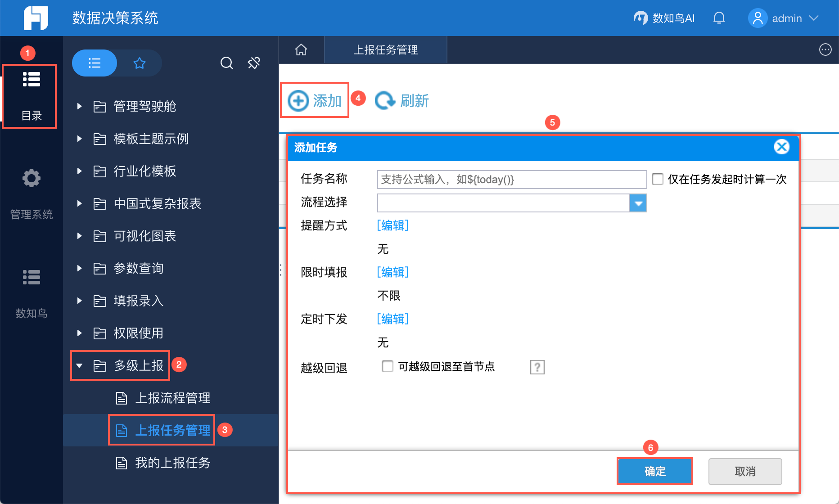Screen dimensions: 839x504
Task: Focus the 任务名称 input field
Action: click(x=512, y=180)
